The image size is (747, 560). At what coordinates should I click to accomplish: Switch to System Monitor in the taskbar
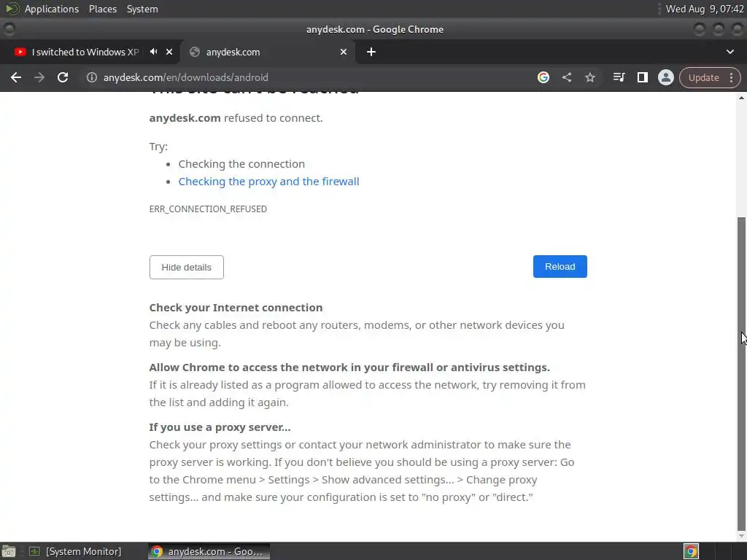click(75, 551)
